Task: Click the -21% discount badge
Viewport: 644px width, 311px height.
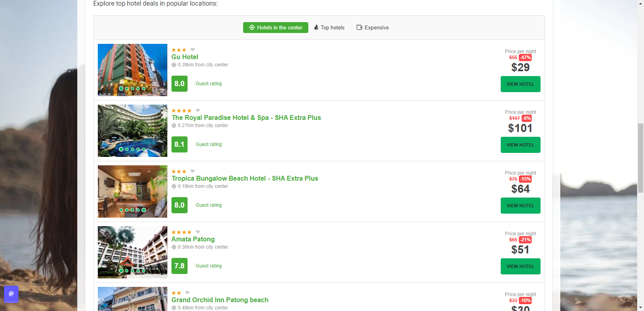Action: tap(525, 240)
